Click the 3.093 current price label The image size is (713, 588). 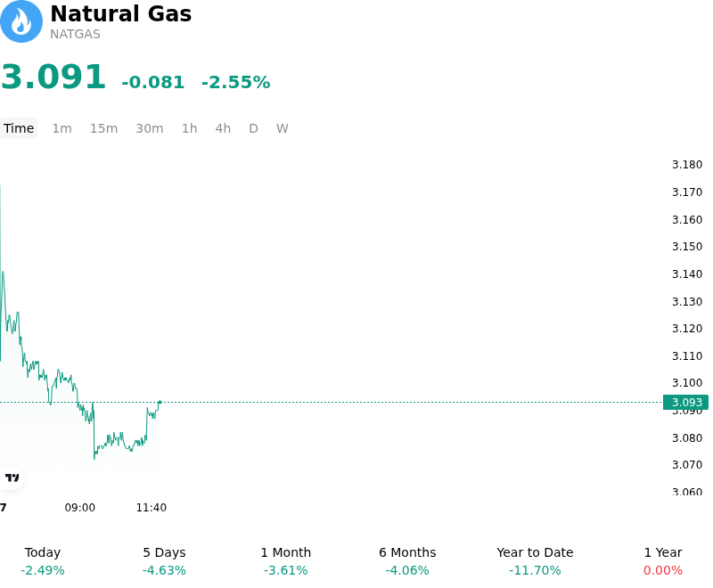(x=685, y=402)
